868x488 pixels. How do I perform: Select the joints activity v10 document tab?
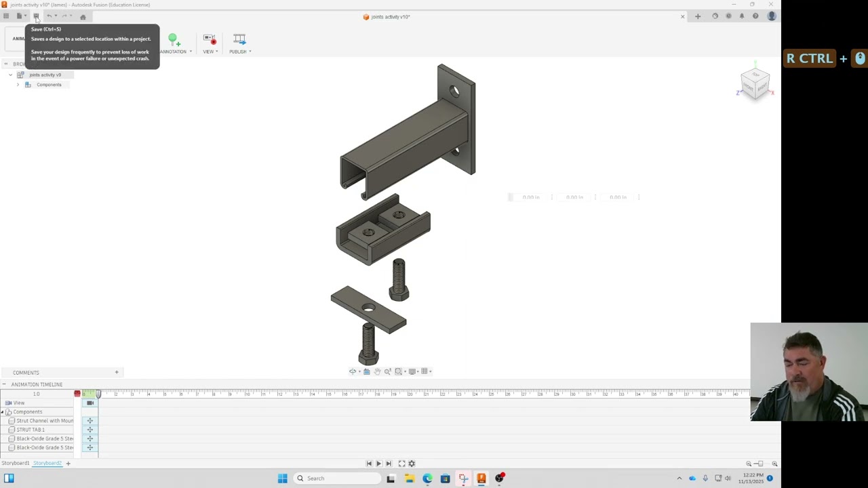tap(387, 17)
